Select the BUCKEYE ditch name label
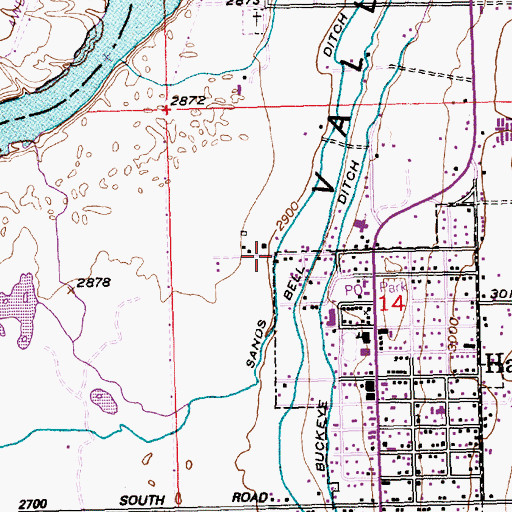 tap(321, 437)
